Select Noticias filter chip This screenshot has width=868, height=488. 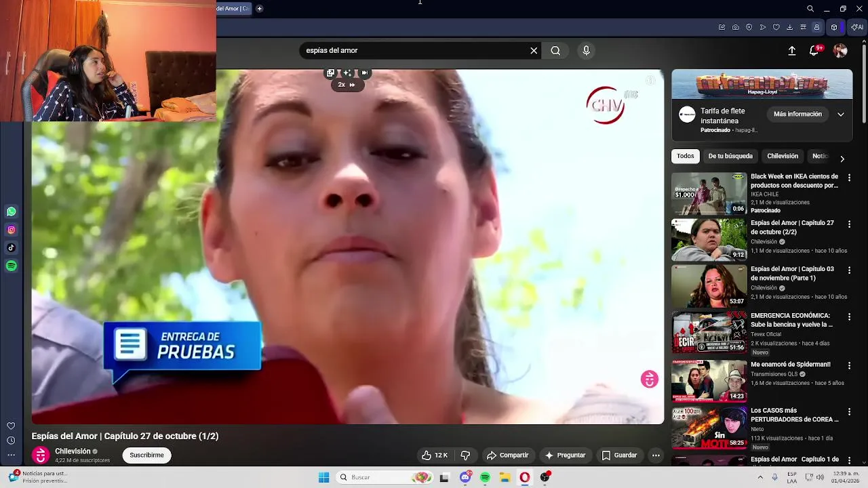click(821, 156)
